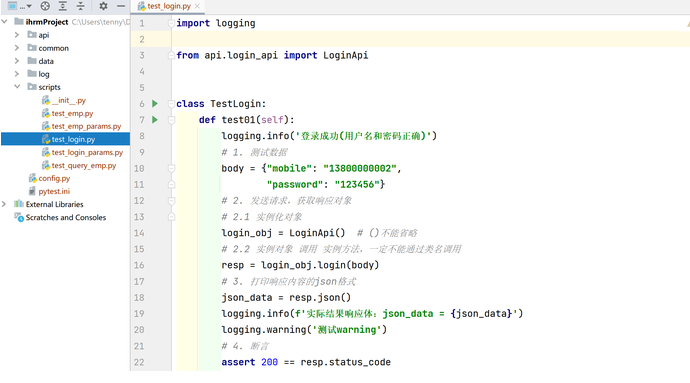Viewport: 690px width, 383px height.
Task: Select External Libraries entry
Action: tap(55, 204)
